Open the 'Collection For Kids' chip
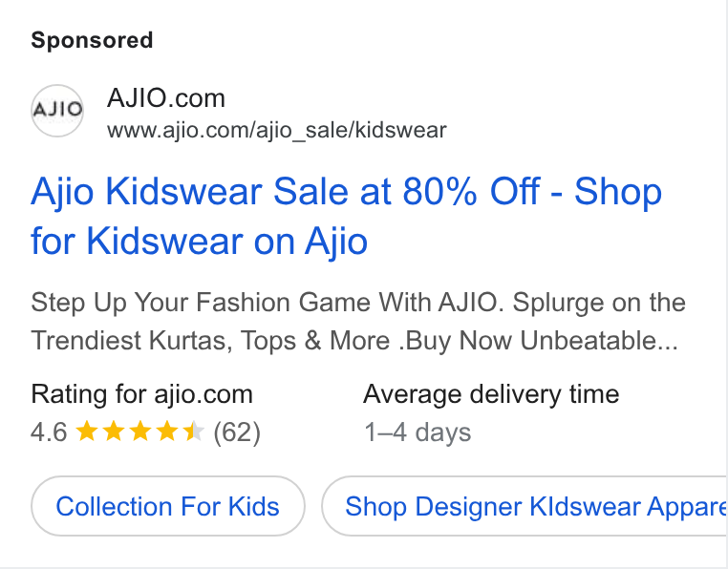728x569 pixels. (x=167, y=506)
